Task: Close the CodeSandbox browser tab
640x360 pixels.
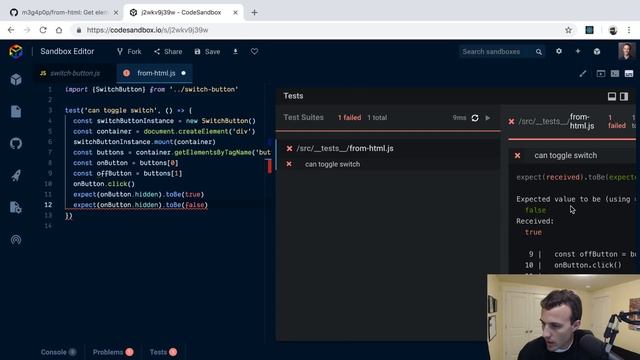Action: [x=236, y=13]
